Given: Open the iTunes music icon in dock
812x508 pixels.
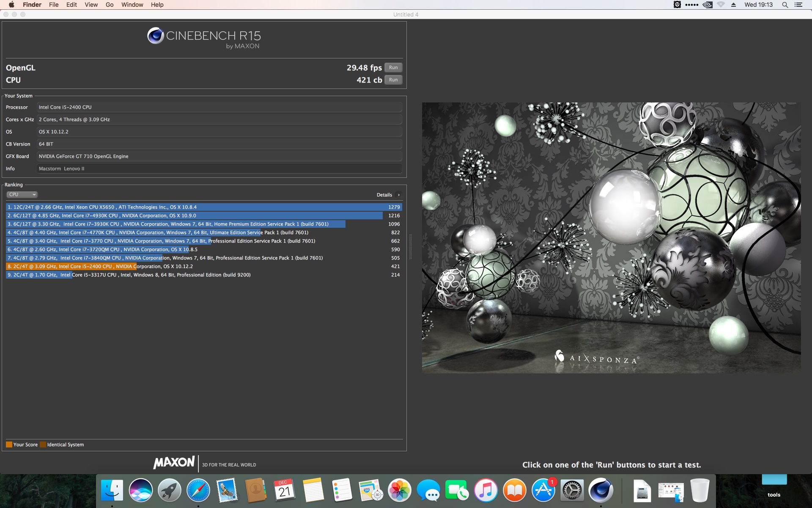Looking at the screenshot, I should 486,490.
